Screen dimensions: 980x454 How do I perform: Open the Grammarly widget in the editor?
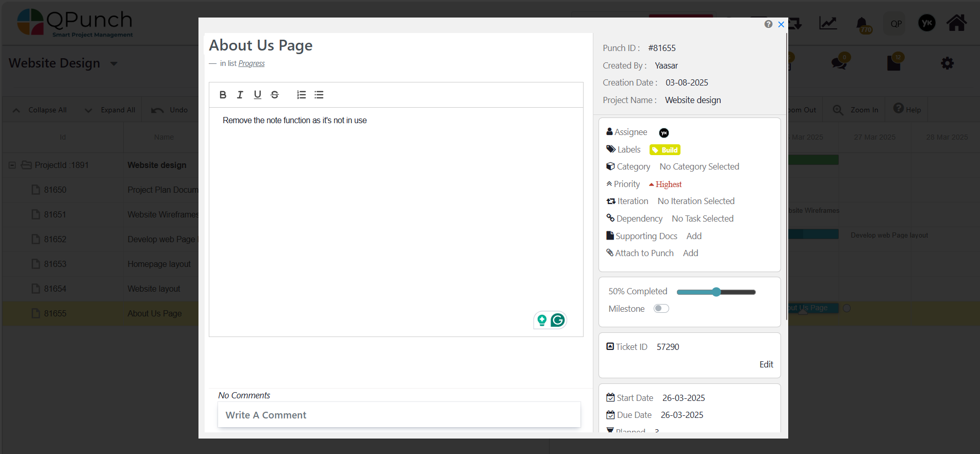coord(558,321)
